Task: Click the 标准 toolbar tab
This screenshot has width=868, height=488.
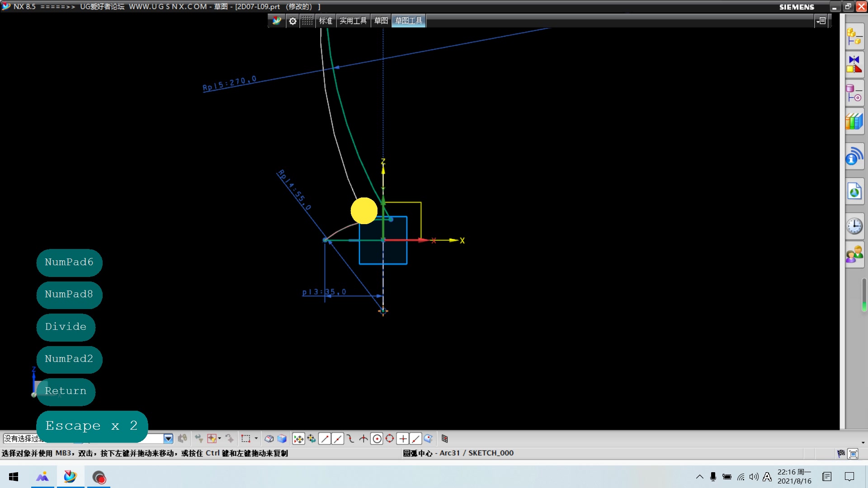Action: tap(325, 21)
